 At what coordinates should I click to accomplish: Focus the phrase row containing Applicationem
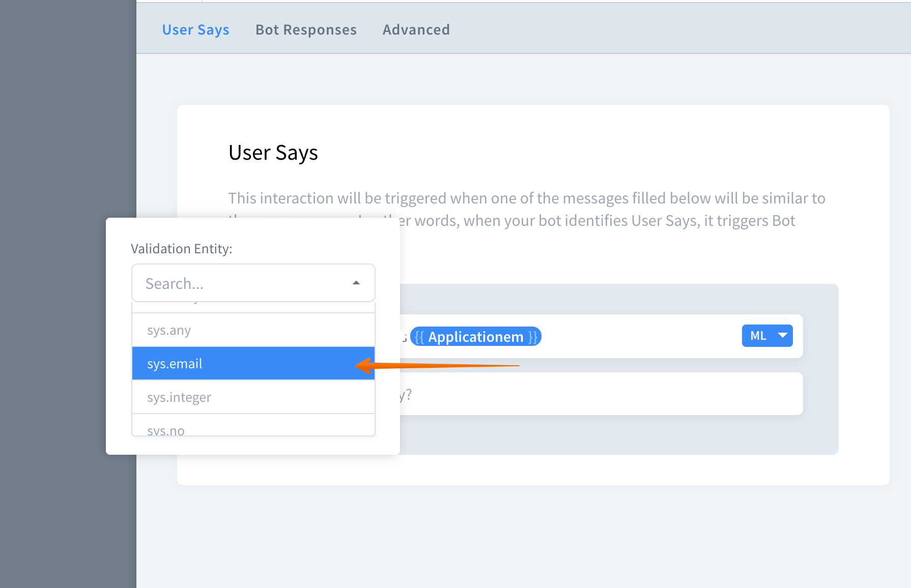click(x=636, y=336)
